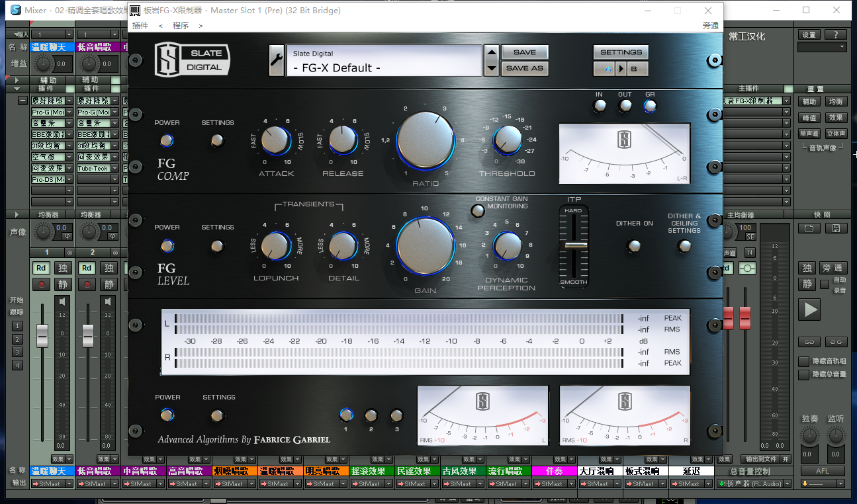This screenshot has height=504, width=857.
Task: Toggle FG COMP power button
Action: click(167, 140)
